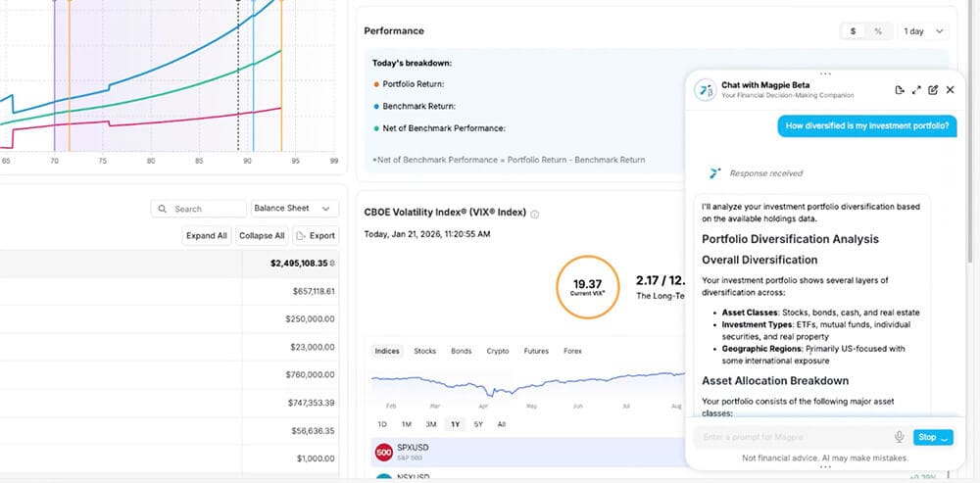Click the search magnifier icon

click(x=163, y=209)
